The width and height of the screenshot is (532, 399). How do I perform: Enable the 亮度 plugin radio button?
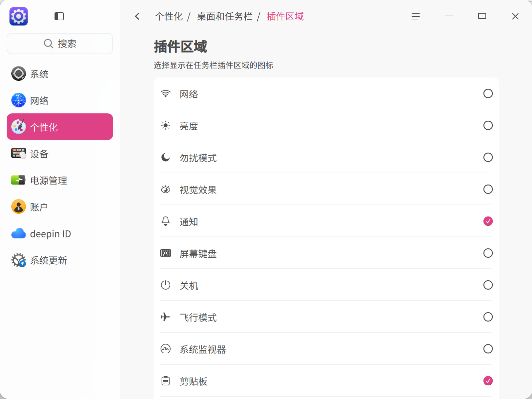point(488,126)
